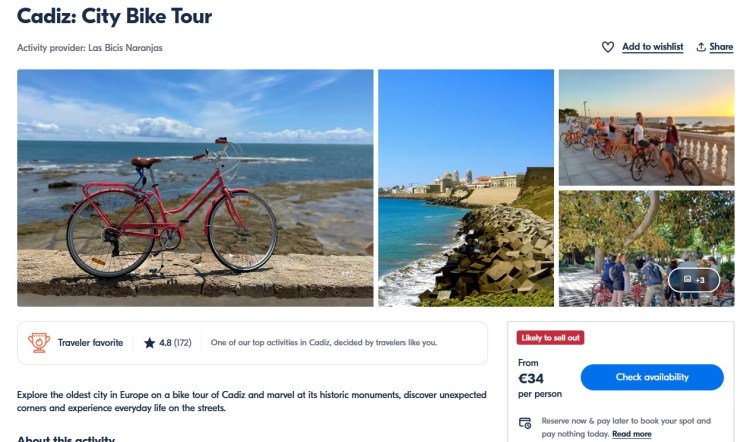750x442 pixels.
Task: View the rocky coastline photo
Action: click(465, 187)
